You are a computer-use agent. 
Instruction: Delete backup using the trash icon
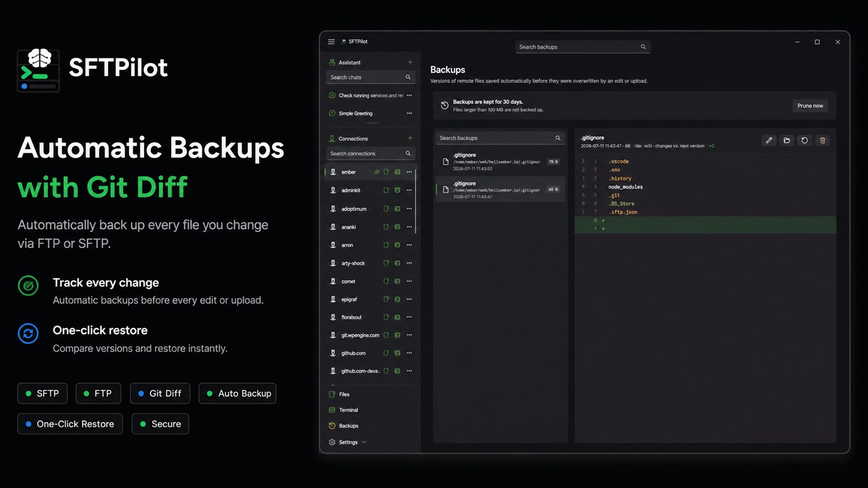click(823, 141)
